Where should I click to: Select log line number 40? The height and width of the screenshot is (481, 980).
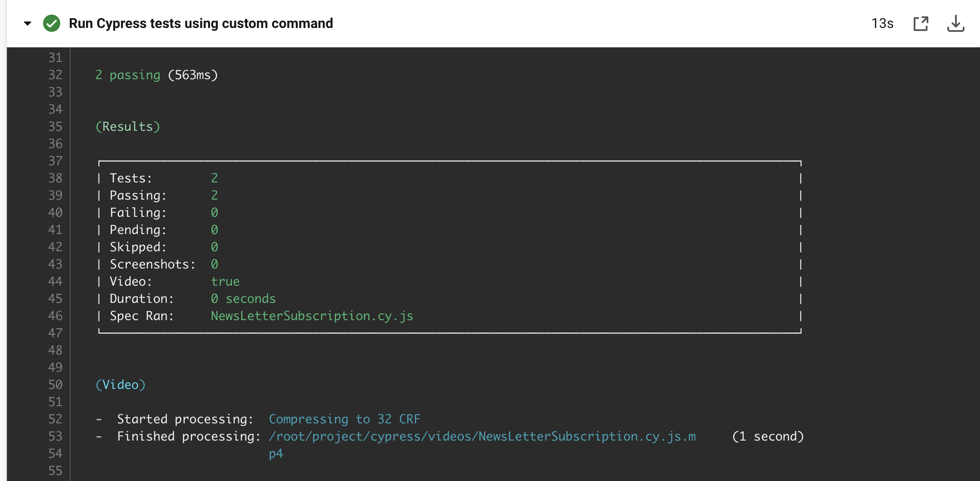55,213
